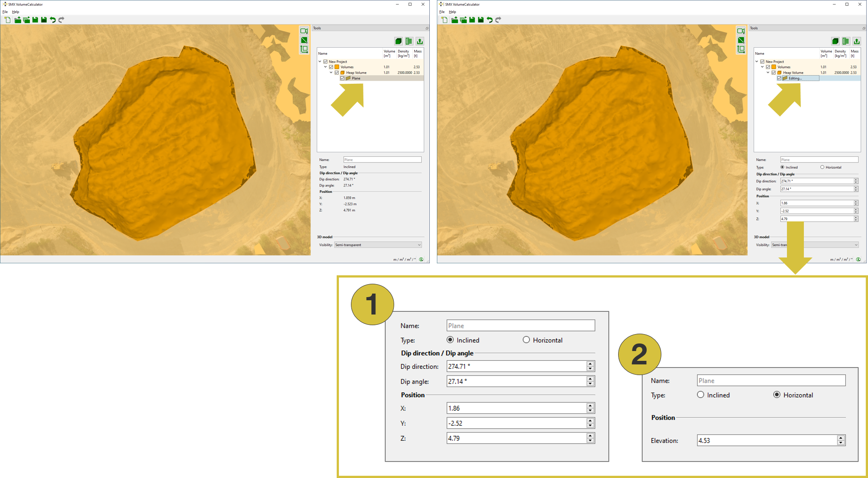Click Heap Volume label in right window
868x478 pixels.
pos(793,73)
